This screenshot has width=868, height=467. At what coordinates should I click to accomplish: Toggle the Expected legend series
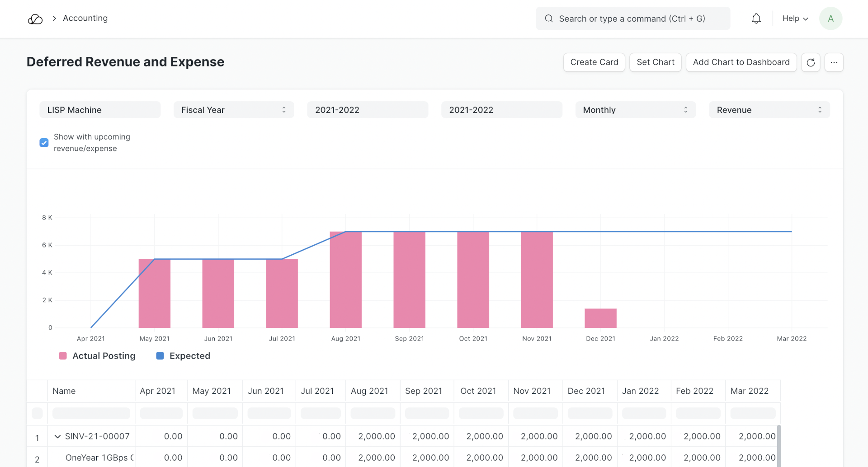pyautogui.click(x=184, y=356)
